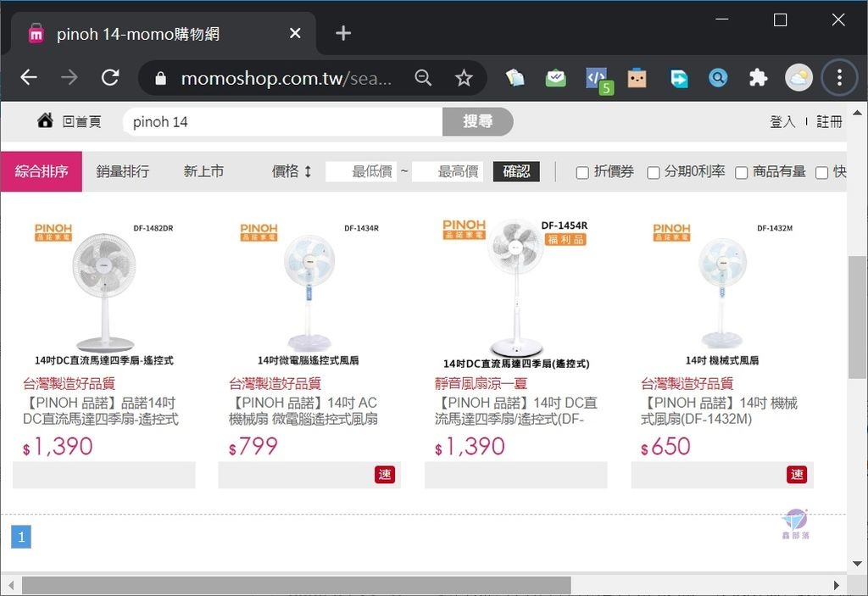This screenshot has width=868, height=596.
Task: Open the 14吋 AC 機械扇 微電腦遙控式風扇 title
Action: click(x=303, y=411)
